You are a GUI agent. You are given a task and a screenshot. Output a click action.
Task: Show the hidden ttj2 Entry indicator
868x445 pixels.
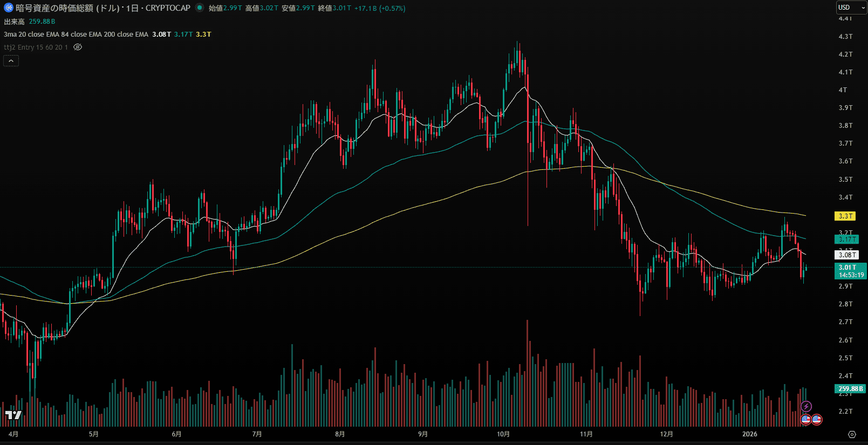pos(78,47)
